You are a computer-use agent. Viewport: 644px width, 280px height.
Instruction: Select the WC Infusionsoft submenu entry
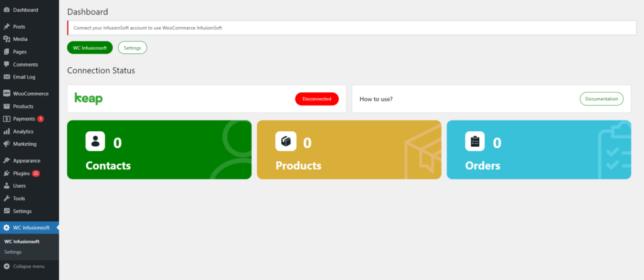22,242
